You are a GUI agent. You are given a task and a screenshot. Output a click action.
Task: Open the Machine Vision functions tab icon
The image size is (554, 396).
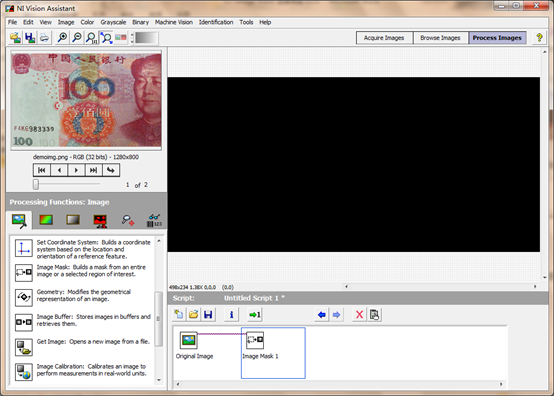128,220
